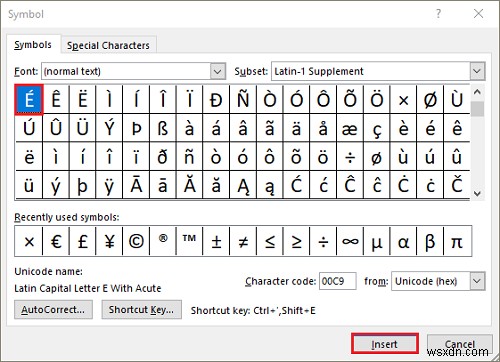Screen dimensions: 500x362
Task: Switch to the Special Characters tab
Action: pyautogui.click(x=108, y=45)
